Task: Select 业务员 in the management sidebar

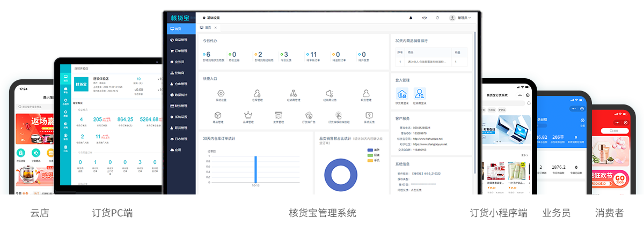Action: pos(181,62)
